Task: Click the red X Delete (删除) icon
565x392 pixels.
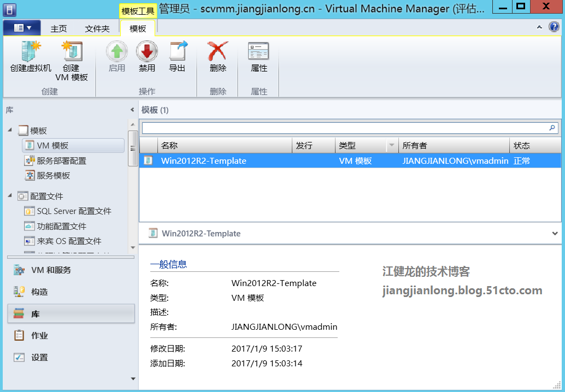Action: [x=218, y=51]
